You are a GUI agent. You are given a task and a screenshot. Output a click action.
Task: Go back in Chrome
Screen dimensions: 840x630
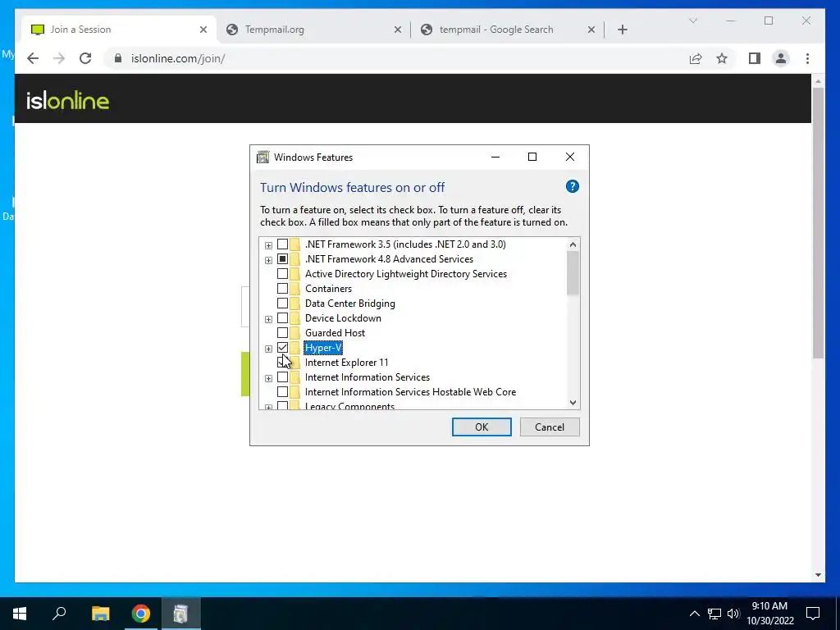(33, 58)
